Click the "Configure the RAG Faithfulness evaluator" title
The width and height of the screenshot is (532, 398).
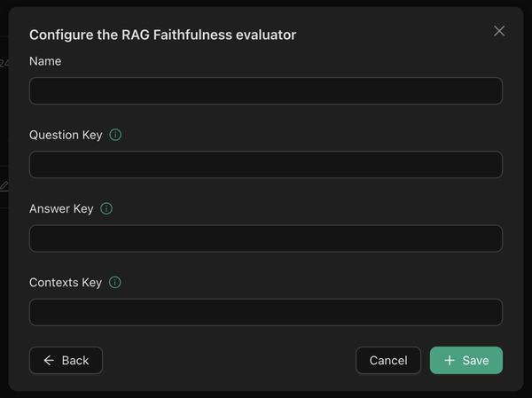click(162, 35)
